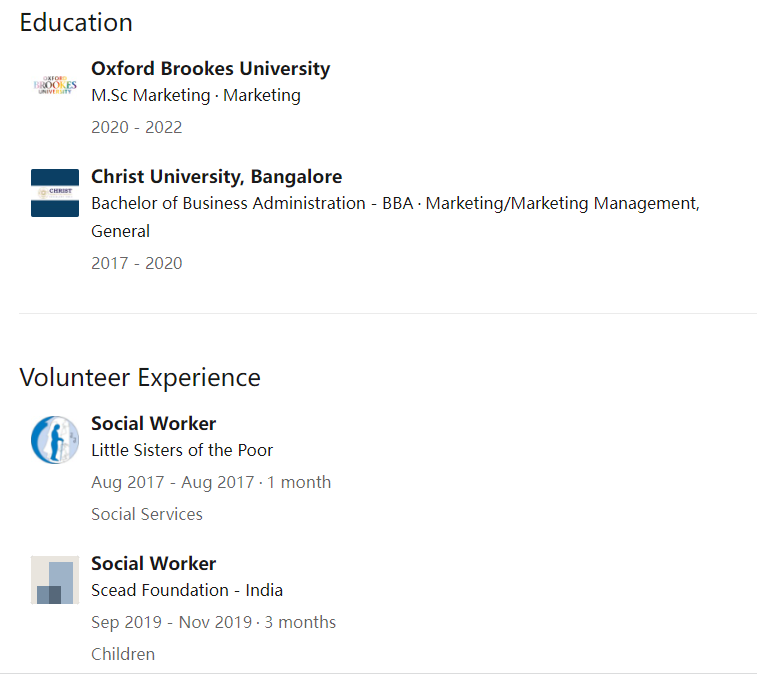Open Oxford Brookes University school link

click(210, 69)
